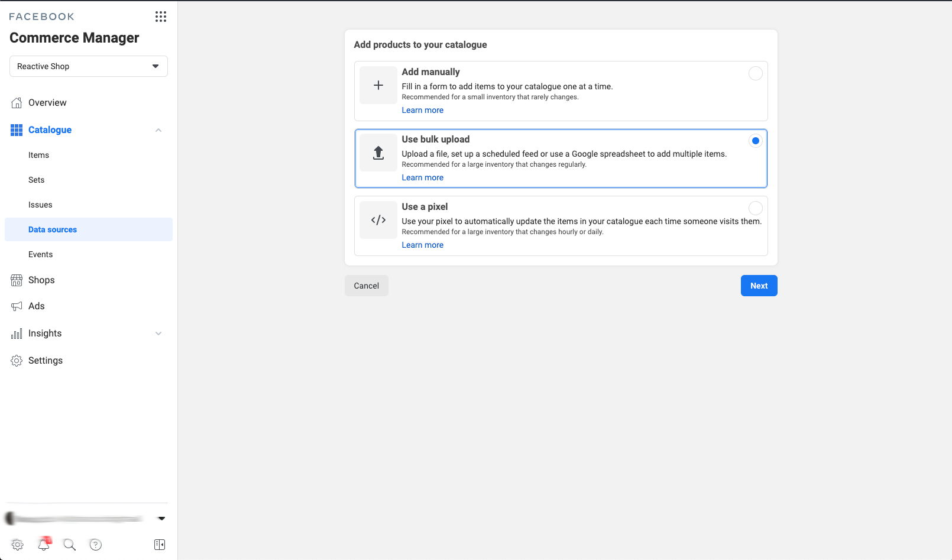Open Data sources under Catalogue
This screenshot has width=952, height=560.
[x=89, y=229]
